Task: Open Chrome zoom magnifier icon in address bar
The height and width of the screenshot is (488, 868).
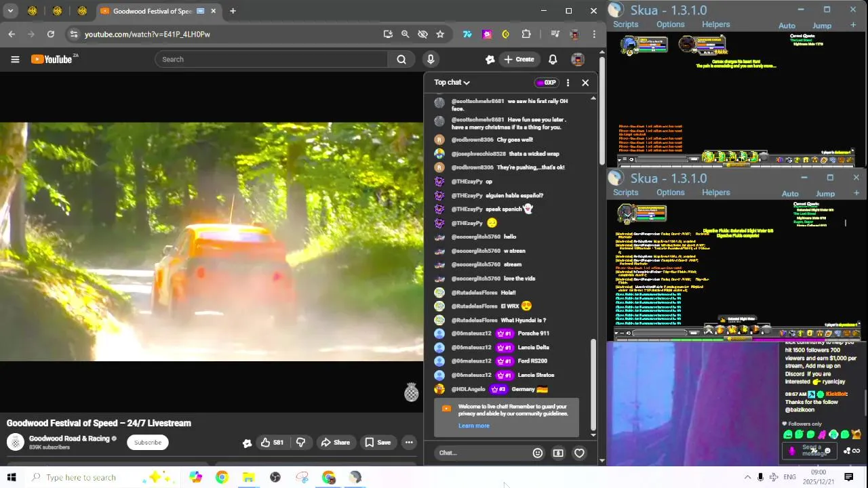Action: (405, 34)
